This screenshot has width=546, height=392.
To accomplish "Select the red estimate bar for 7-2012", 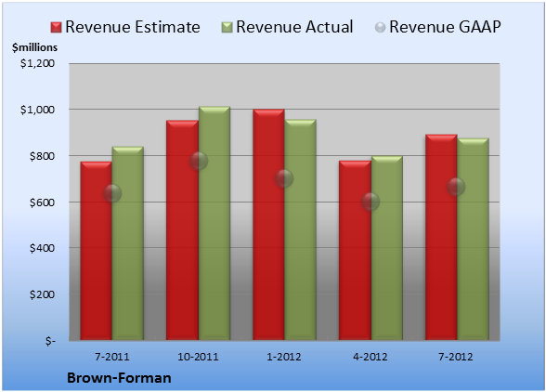I will pyautogui.click(x=441, y=237).
